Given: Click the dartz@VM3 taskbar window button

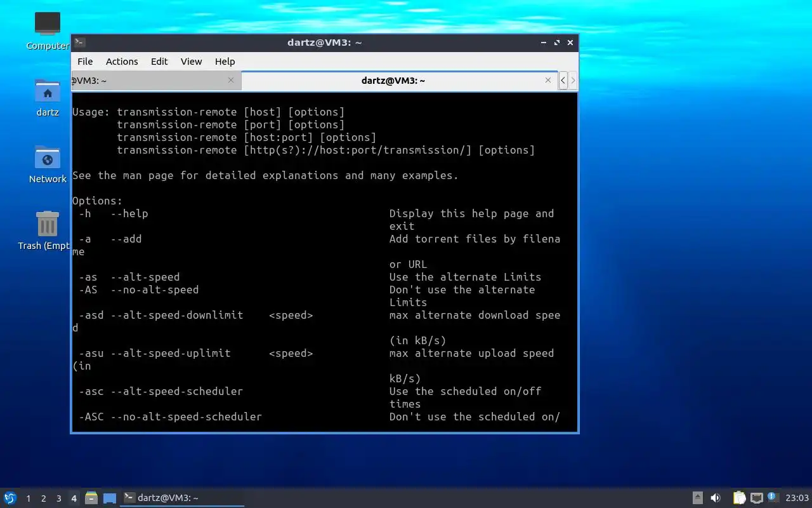Looking at the screenshot, I should click(x=182, y=498).
